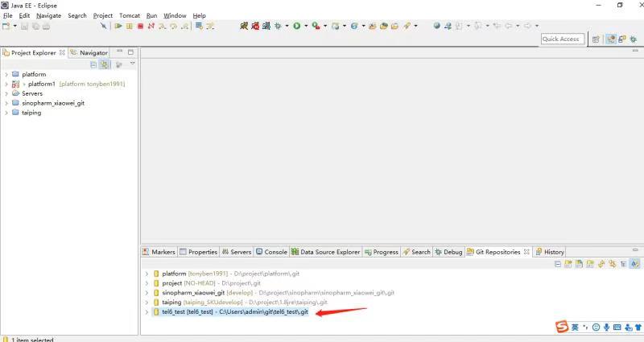
Task: Click Sogou voice input microphone icon
Action: [x=606, y=328]
